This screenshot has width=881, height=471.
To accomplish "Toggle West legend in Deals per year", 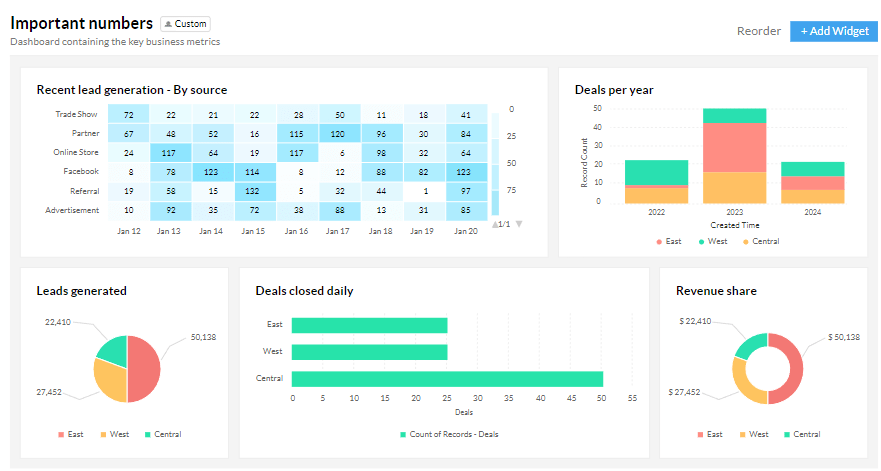I will point(712,242).
